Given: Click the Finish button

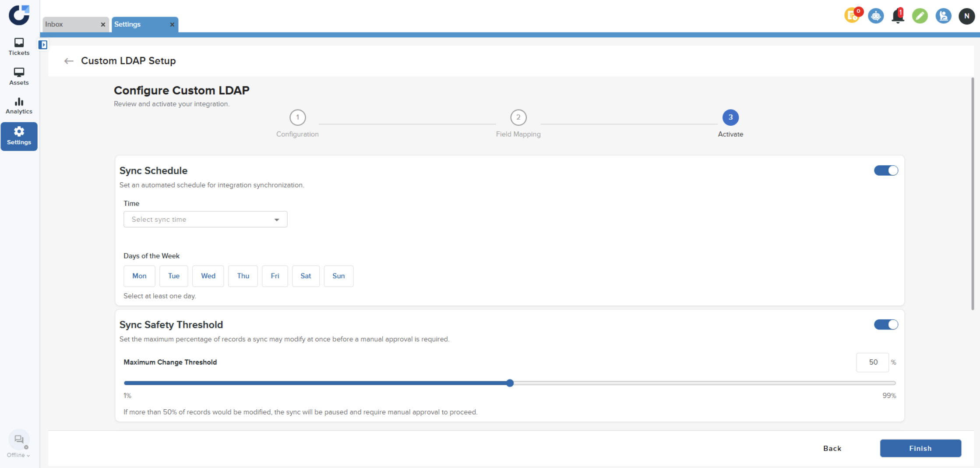Looking at the screenshot, I should [x=920, y=448].
